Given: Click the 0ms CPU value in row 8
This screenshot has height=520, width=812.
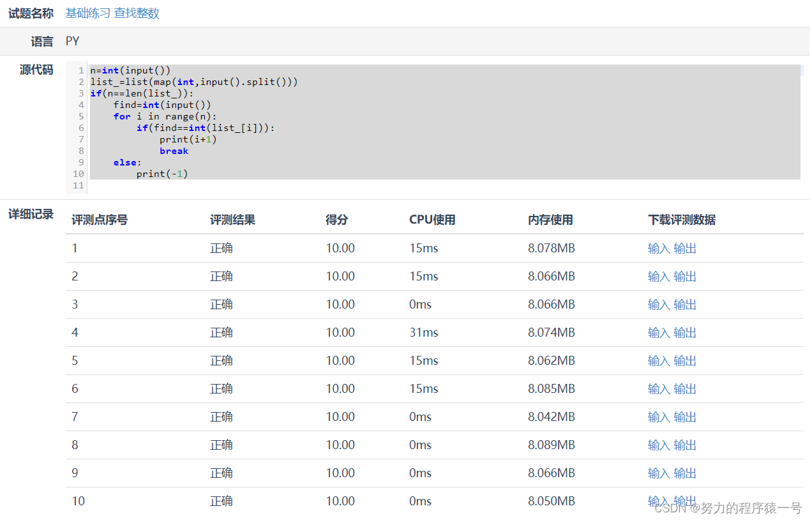Looking at the screenshot, I should (x=421, y=445).
